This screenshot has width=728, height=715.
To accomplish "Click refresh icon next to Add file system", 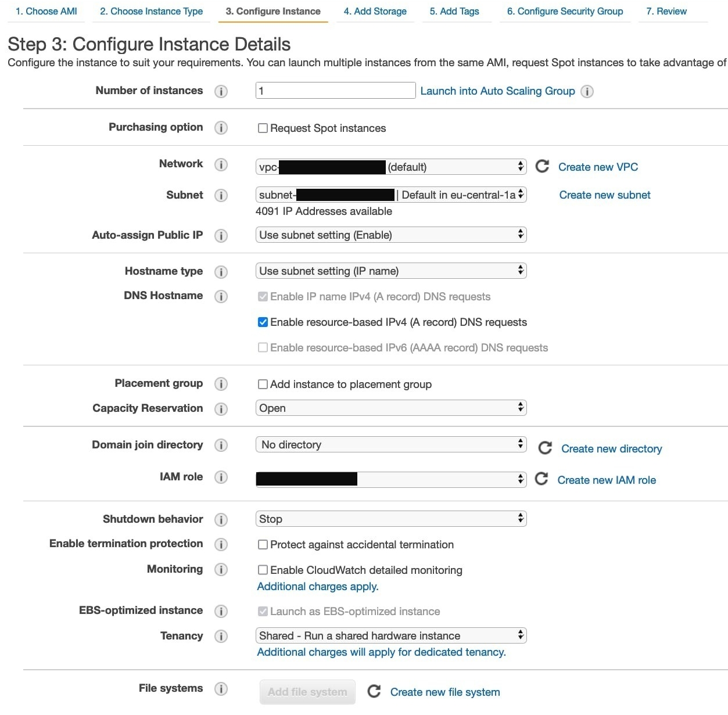I will click(374, 691).
